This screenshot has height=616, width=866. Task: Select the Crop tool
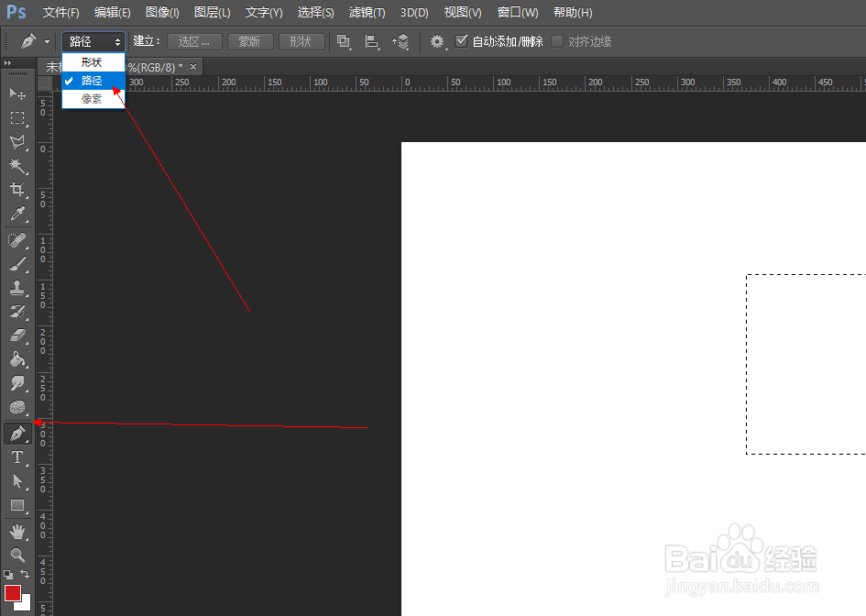coord(17,190)
